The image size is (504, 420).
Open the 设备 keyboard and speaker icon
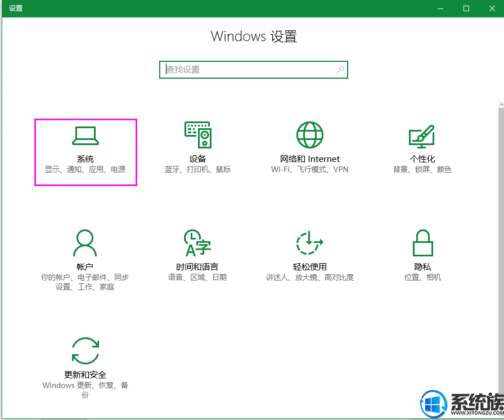pyautogui.click(x=197, y=135)
